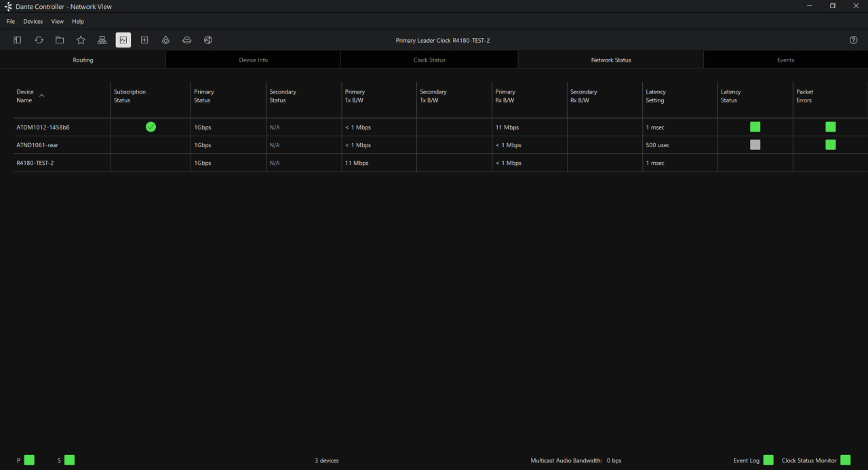Open the help question mark icon
The image size is (868, 470).
(854, 40)
